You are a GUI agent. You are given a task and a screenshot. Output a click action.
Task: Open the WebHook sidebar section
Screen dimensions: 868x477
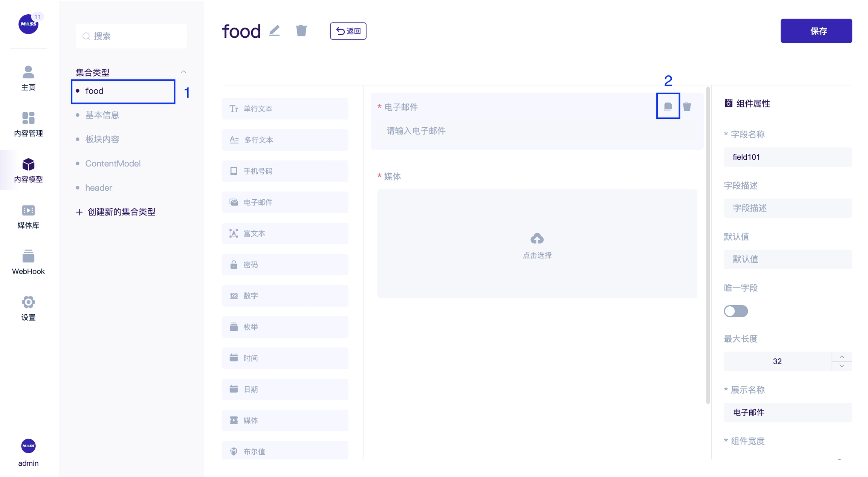tap(28, 263)
